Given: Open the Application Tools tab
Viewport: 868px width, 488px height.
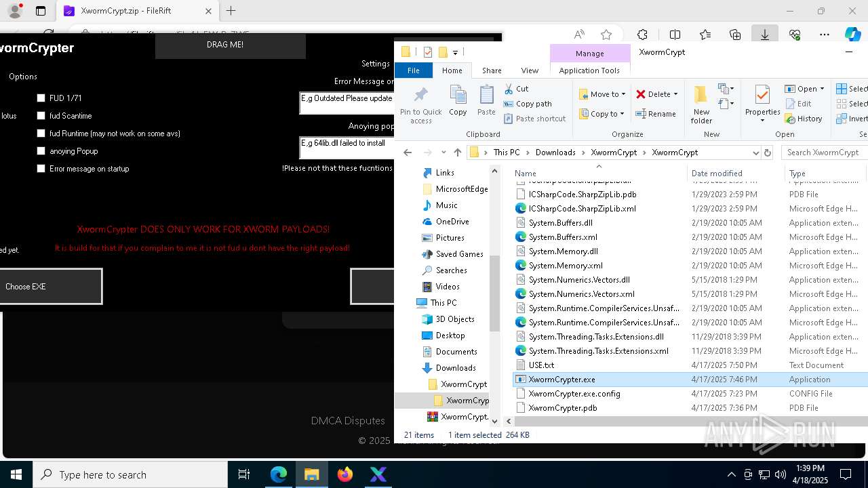Looking at the screenshot, I should [589, 70].
